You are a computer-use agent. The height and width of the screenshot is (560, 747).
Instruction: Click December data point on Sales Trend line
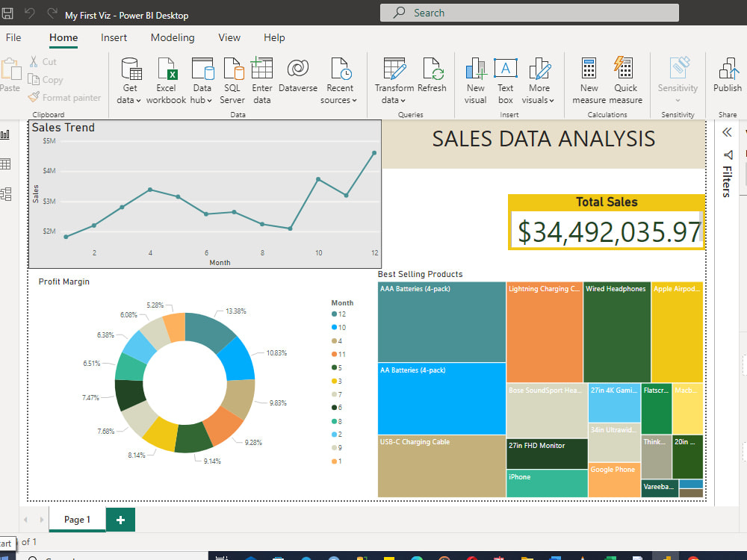(374, 153)
